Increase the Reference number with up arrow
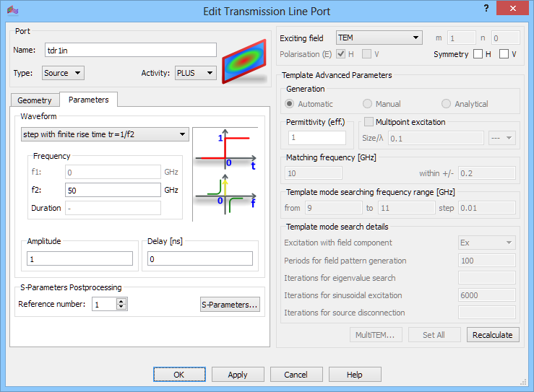 tap(121, 301)
